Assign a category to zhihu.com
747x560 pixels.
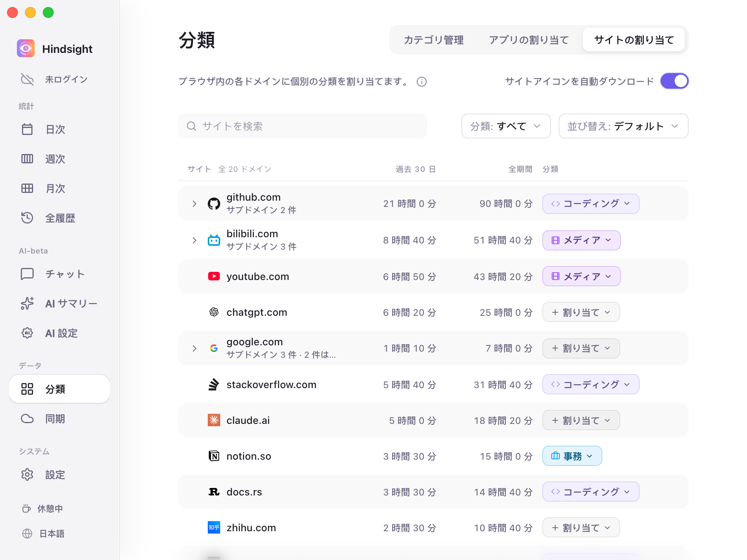pos(581,527)
